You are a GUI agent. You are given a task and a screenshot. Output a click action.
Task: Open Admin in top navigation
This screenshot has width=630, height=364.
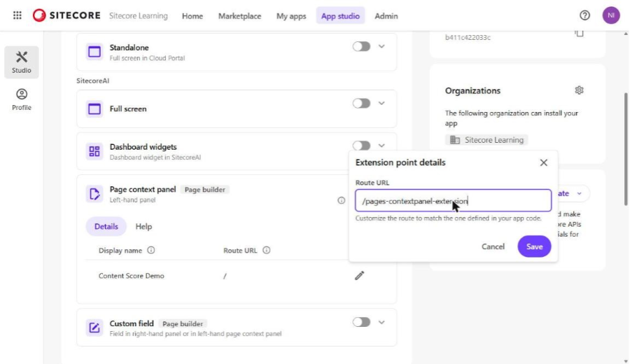coord(386,16)
